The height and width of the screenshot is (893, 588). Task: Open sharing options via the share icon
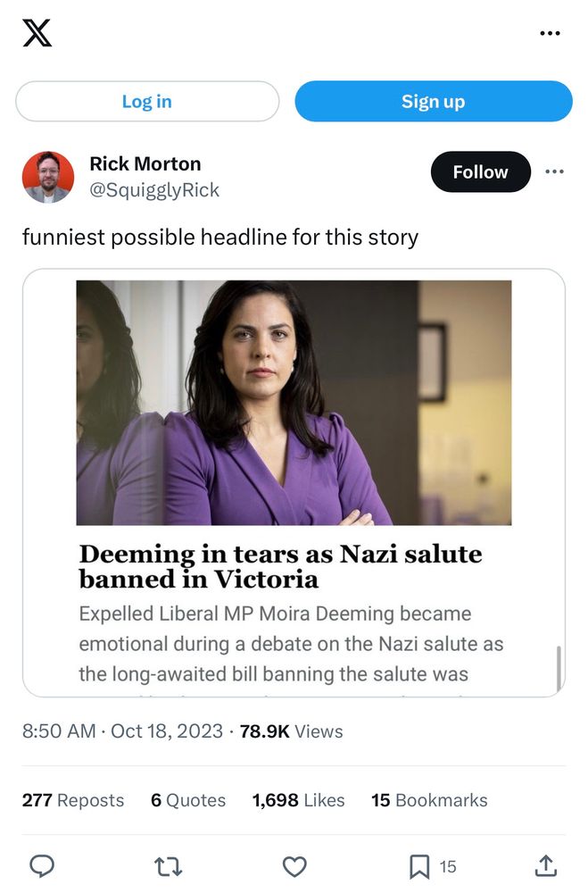[547, 866]
